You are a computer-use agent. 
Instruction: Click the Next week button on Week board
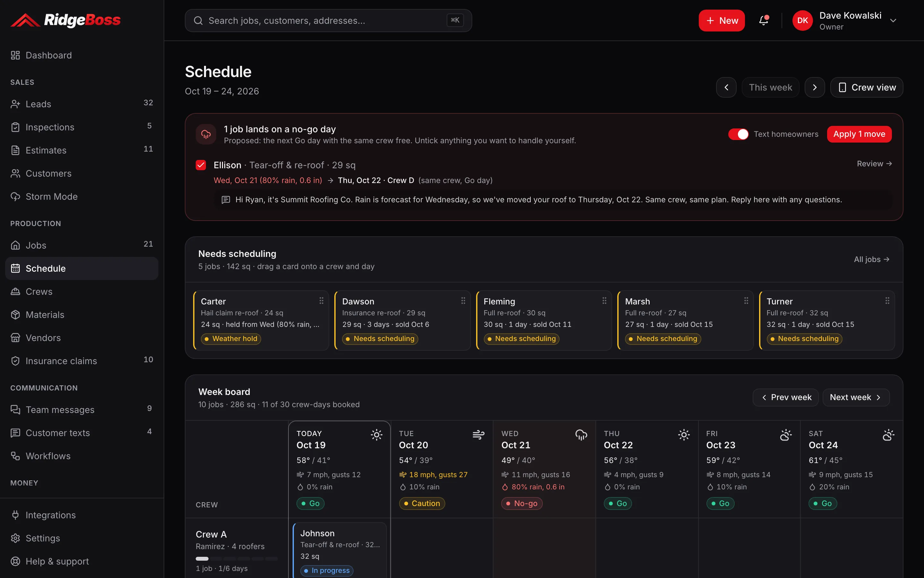coord(856,398)
